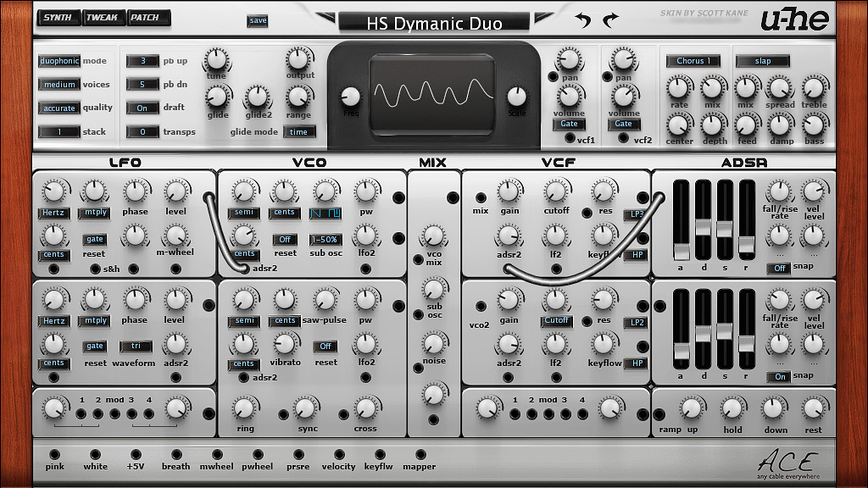This screenshot has width=868, height=488.
Task: Click the VCO cross knob
Action: coord(365,409)
